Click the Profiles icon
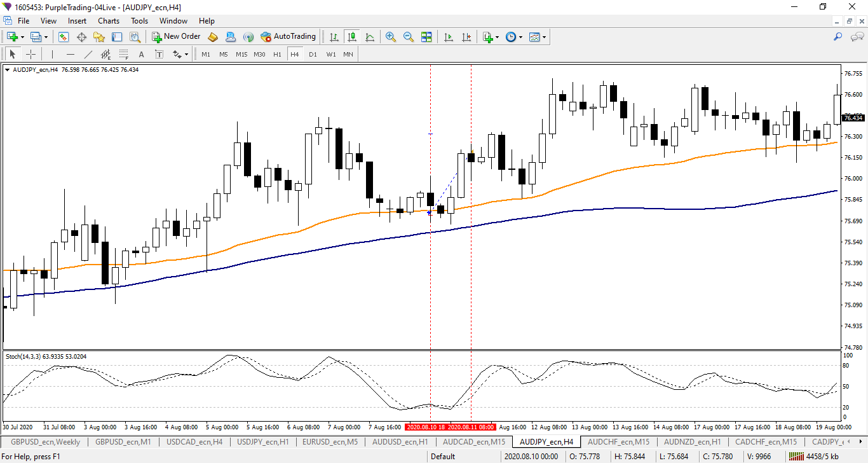 [x=36, y=37]
